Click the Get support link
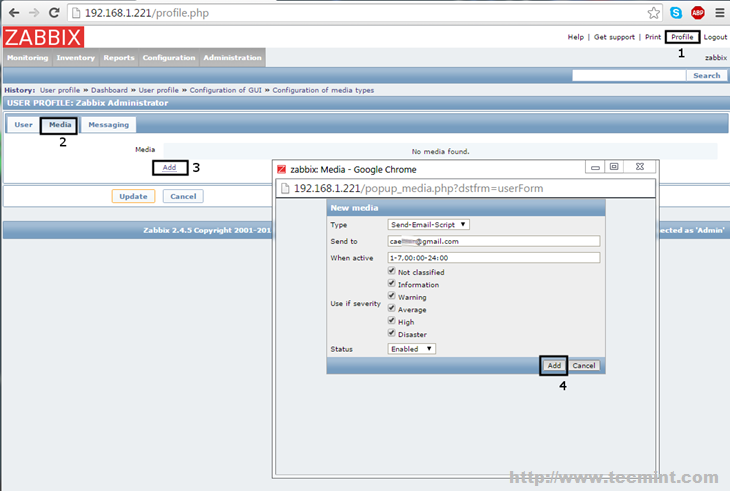This screenshot has height=491, width=730. (614, 37)
